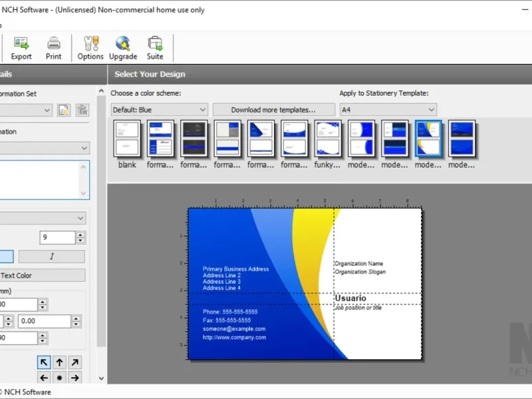Open the dropdown below the 'nation' label

[x=45, y=148]
